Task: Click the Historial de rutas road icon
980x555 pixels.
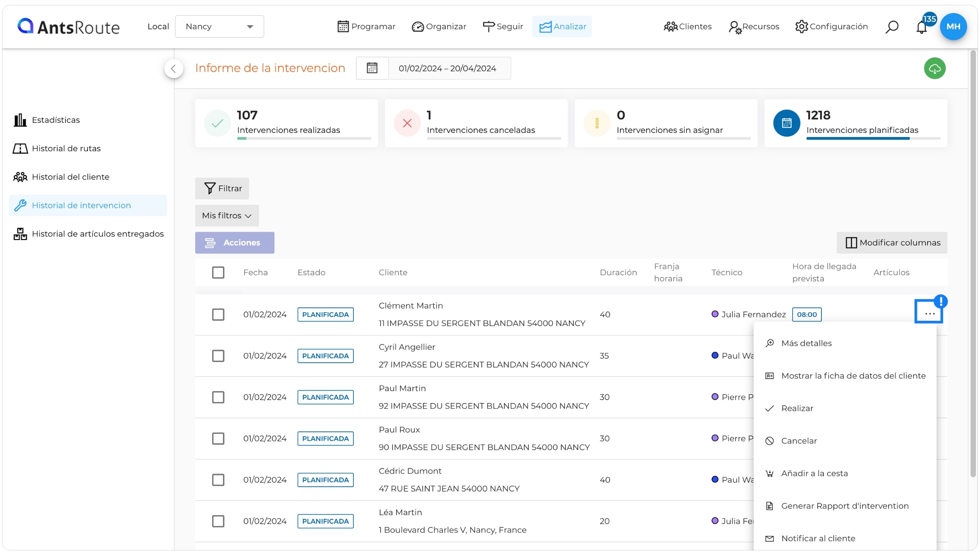Action: pos(20,148)
